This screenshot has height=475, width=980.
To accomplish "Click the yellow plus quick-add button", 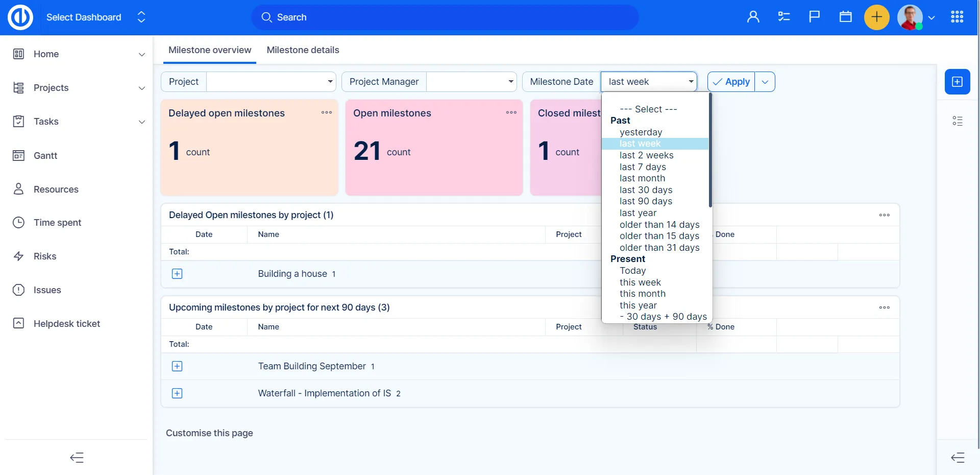I will 876,17.
